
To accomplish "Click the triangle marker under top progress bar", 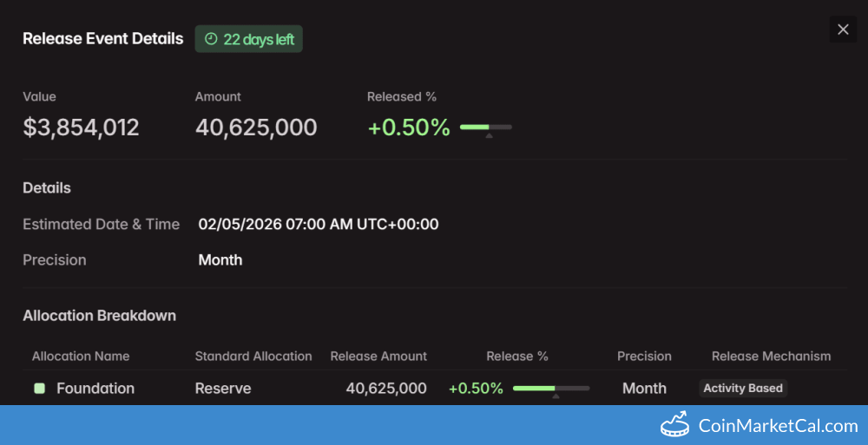I will pyautogui.click(x=489, y=136).
